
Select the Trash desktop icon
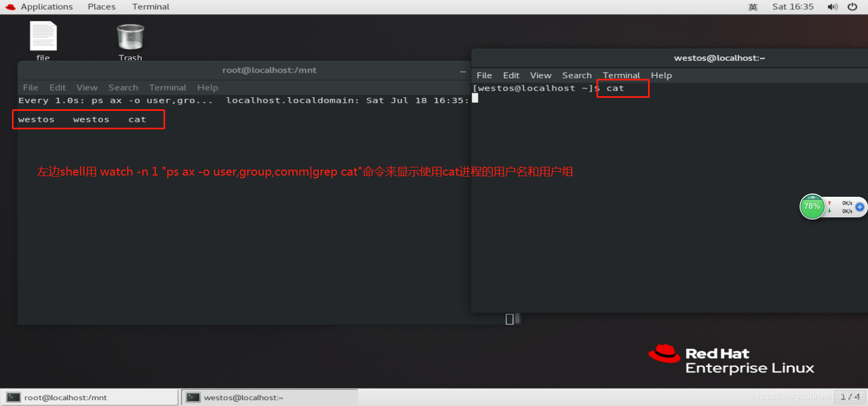130,42
